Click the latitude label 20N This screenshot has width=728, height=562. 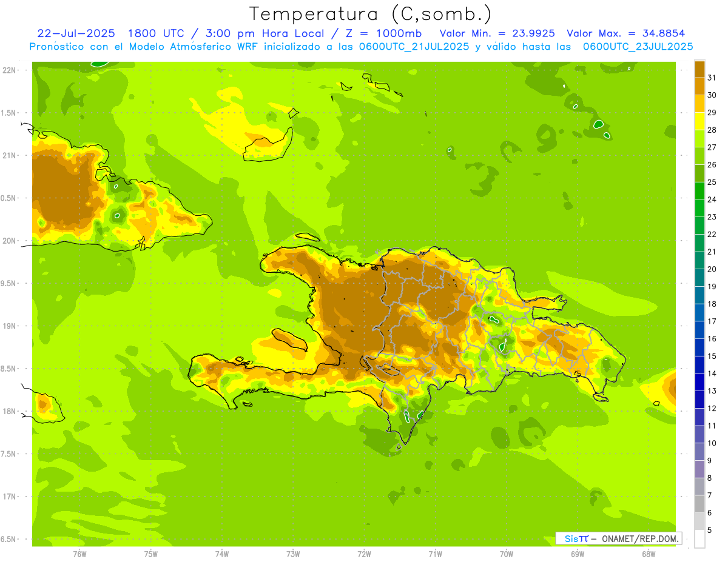click(x=8, y=241)
